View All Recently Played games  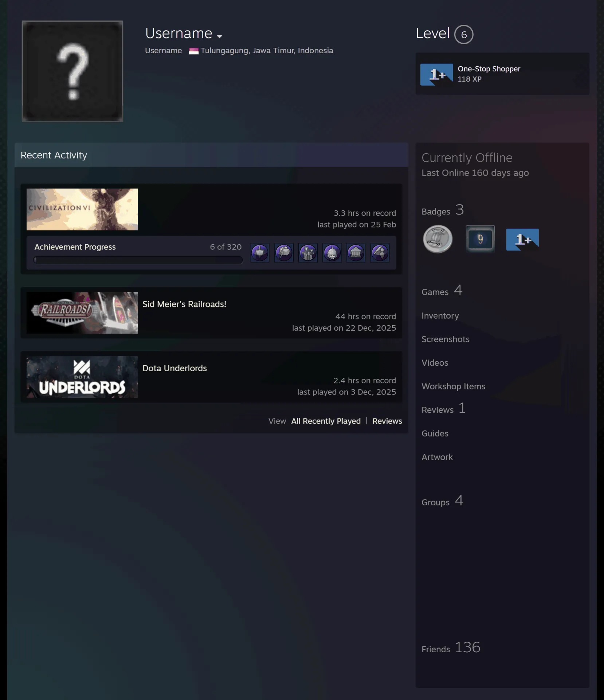[x=326, y=421]
